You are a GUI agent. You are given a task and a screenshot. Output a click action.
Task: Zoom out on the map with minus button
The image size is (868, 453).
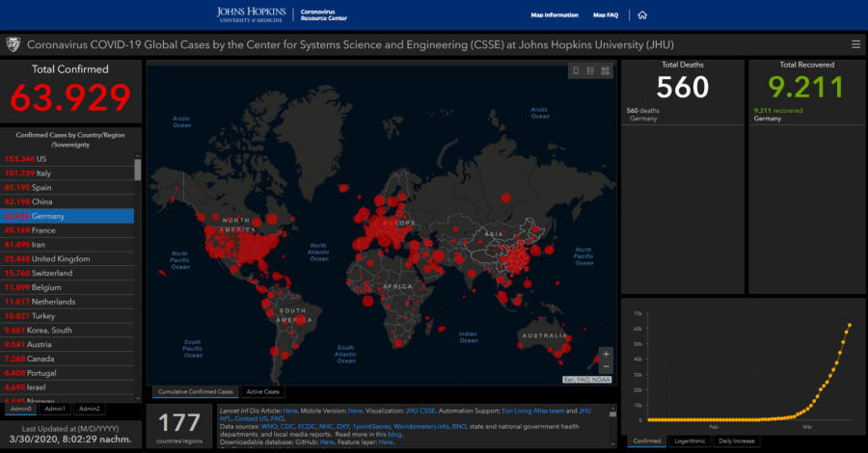[606, 367]
